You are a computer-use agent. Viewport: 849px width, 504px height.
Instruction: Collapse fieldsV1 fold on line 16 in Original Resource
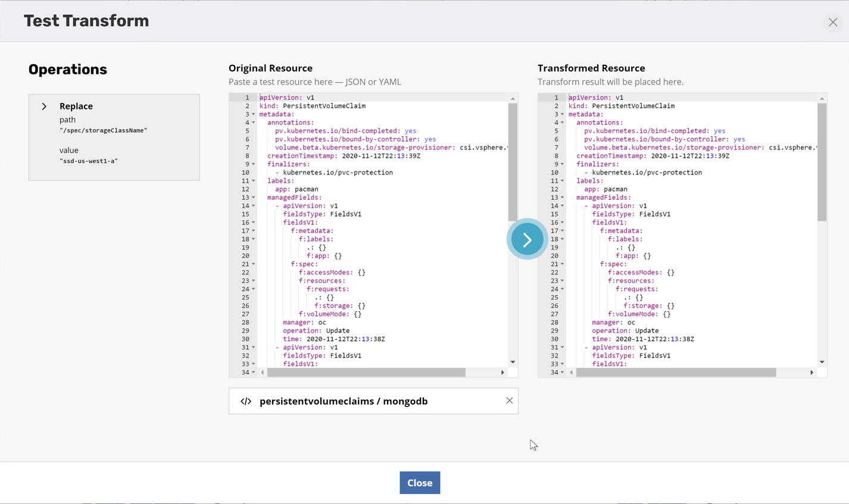253,223
